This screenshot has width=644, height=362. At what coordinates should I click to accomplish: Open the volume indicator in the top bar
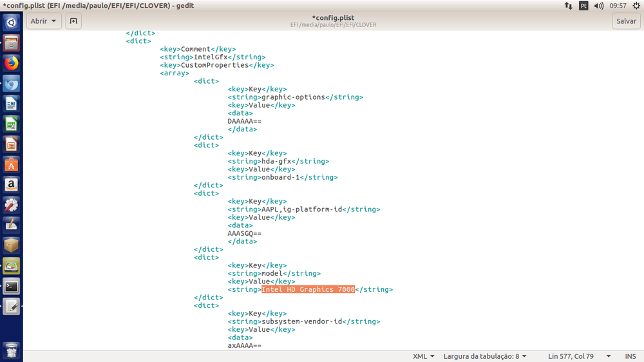point(599,5)
